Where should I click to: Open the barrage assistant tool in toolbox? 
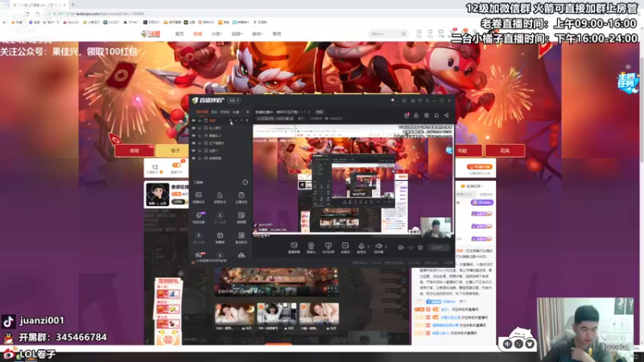click(199, 197)
